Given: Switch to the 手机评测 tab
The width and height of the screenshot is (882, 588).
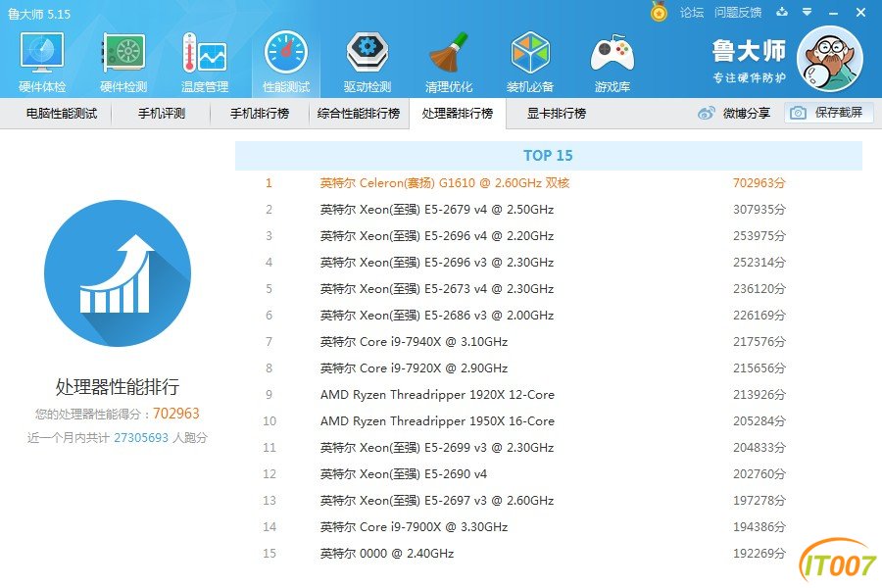Looking at the screenshot, I should tap(162, 113).
